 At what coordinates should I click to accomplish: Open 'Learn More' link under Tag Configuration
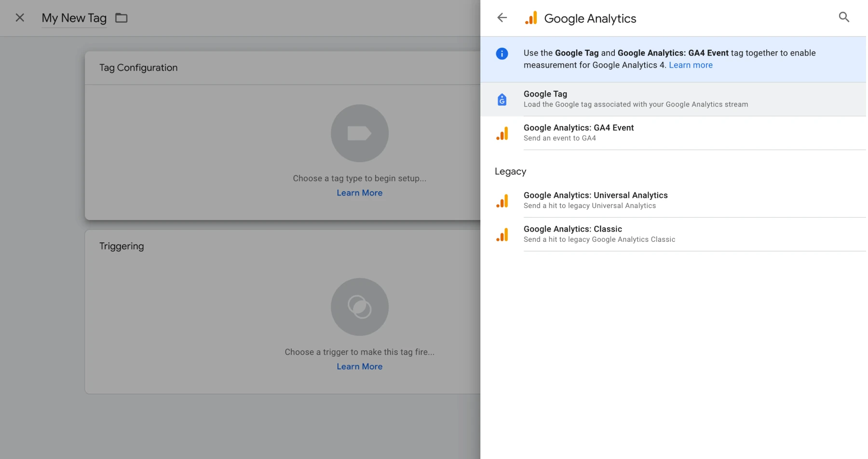tap(360, 193)
